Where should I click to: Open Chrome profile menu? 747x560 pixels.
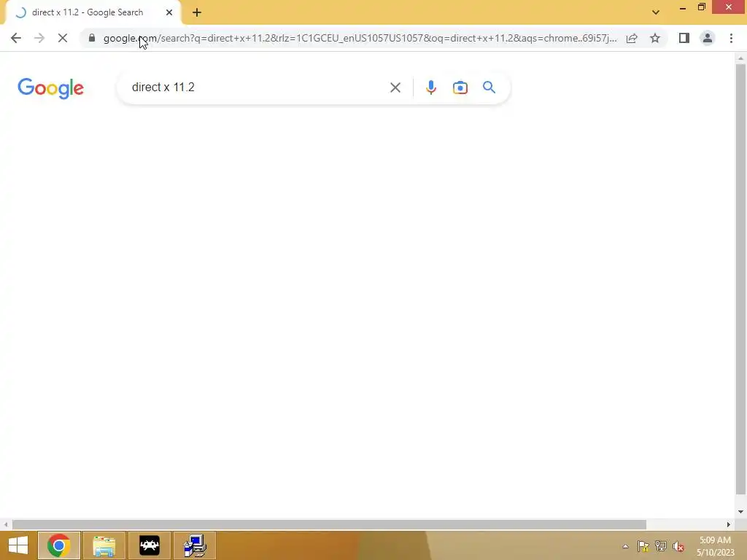click(x=708, y=38)
